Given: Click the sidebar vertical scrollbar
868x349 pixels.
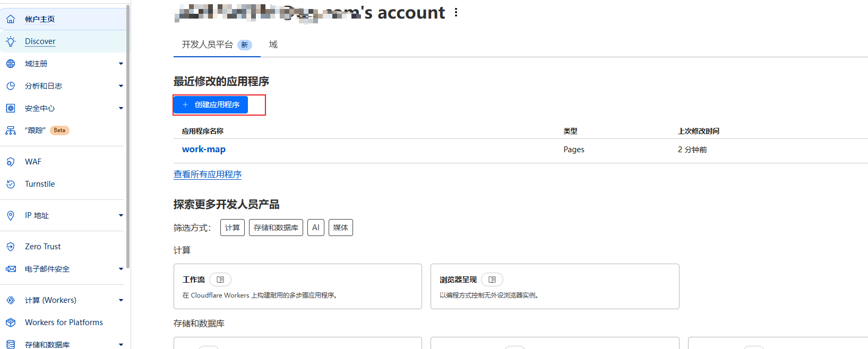Looking at the screenshot, I should click(x=128, y=137).
